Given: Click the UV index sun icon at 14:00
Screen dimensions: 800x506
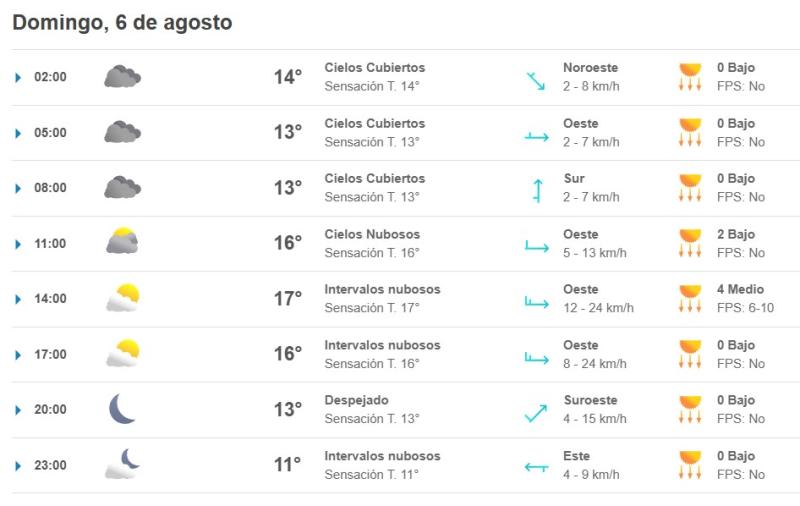Looking at the screenshot, I should pos(689,298).
